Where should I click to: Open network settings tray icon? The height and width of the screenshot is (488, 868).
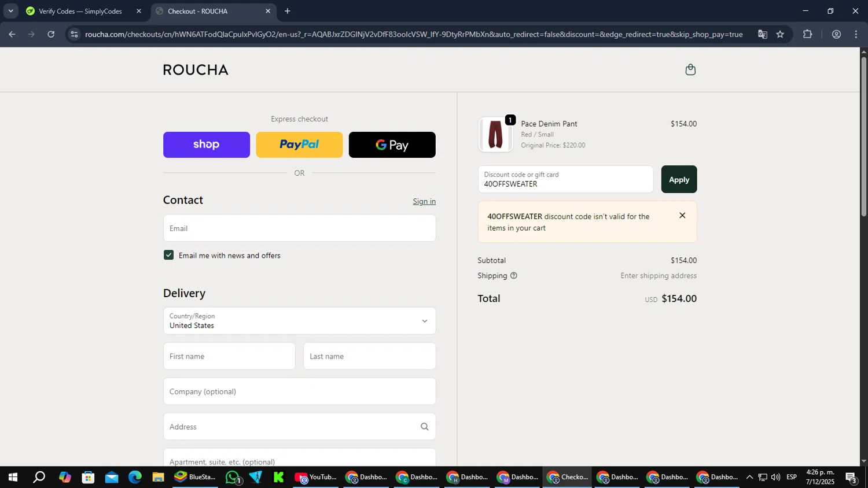point(763,477)
